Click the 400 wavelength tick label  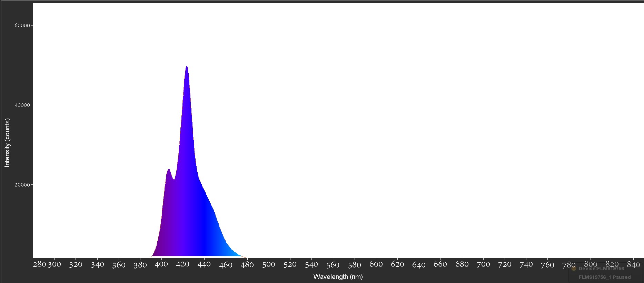point(161,264)
